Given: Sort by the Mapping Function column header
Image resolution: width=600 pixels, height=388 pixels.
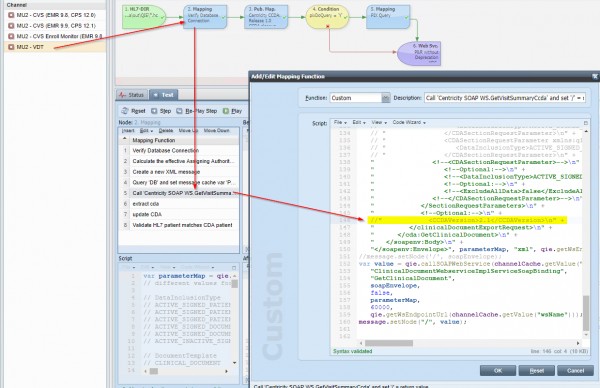Looking at the screenshot, I should [185, 140].
